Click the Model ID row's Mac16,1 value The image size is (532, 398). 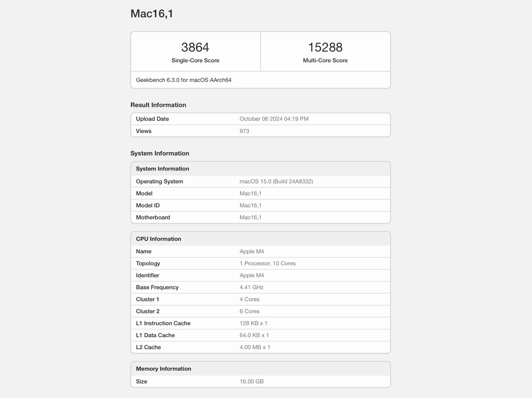pyautogui.click(x=250, y=205)
